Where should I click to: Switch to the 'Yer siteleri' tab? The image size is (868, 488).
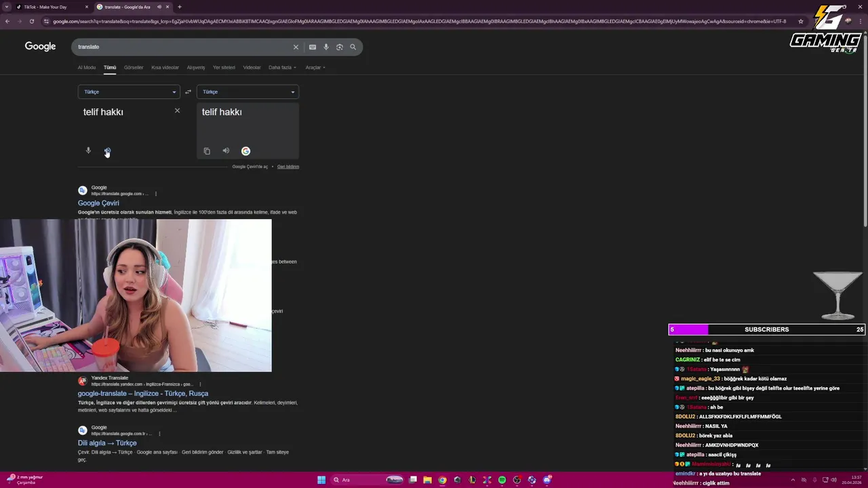coord(224,67)
